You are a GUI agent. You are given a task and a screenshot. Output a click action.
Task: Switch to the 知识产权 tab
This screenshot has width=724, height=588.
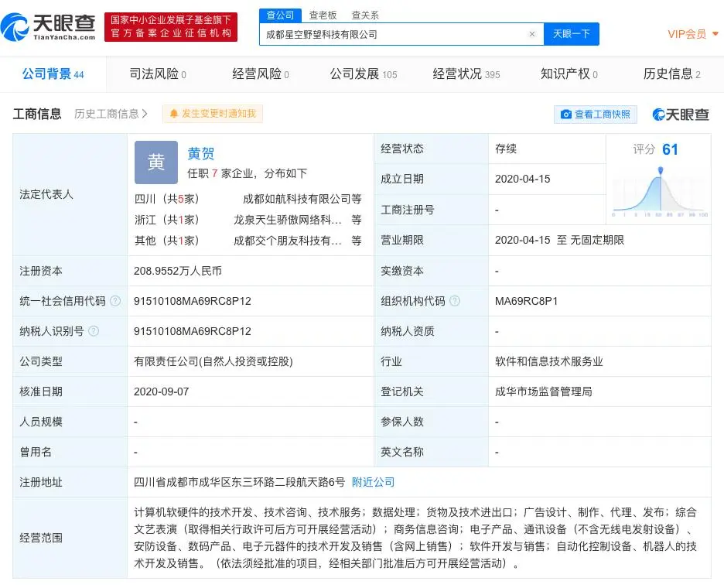[569, 74]
